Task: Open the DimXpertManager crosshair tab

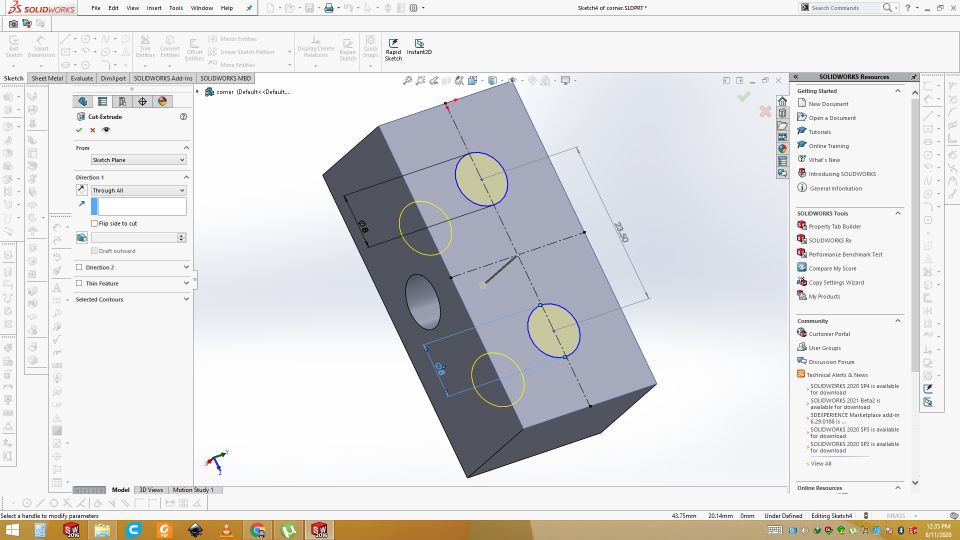Action: tap(142, 102)
